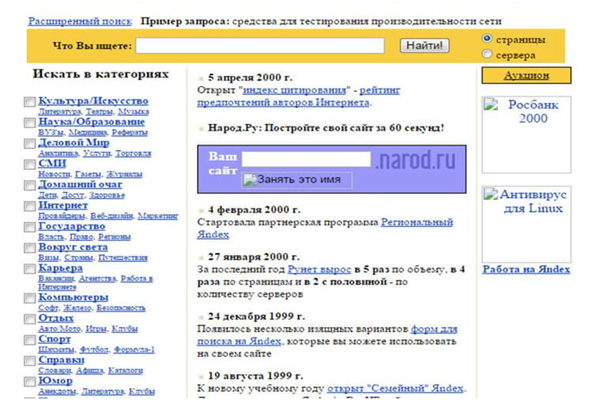Viewport: 600px width, 400px height.
Task: Click the Регионы subcategory link
Action: tap(114, 237)
